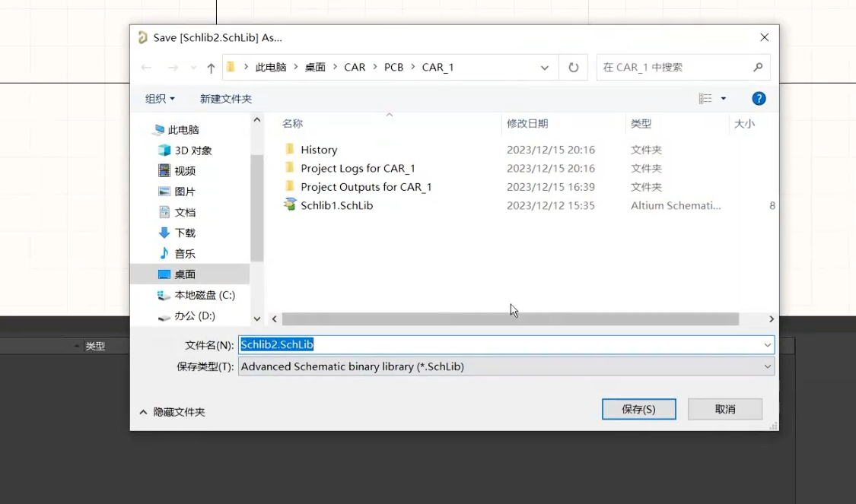The height and width of the screenshot is (504, 856).
Task: Open 文档 in navigation pane
Action: coord(185,212)
